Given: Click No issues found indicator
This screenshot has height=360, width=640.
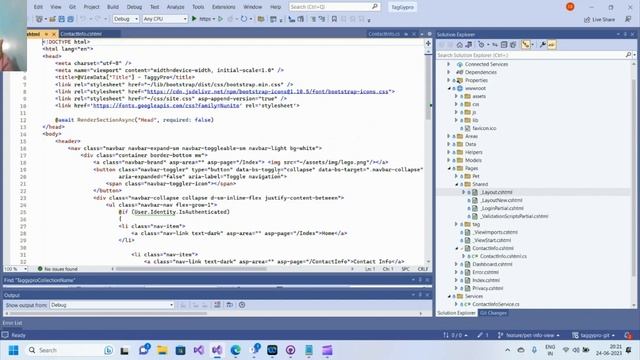Looking at the screenshot, I should pos(58,269).
